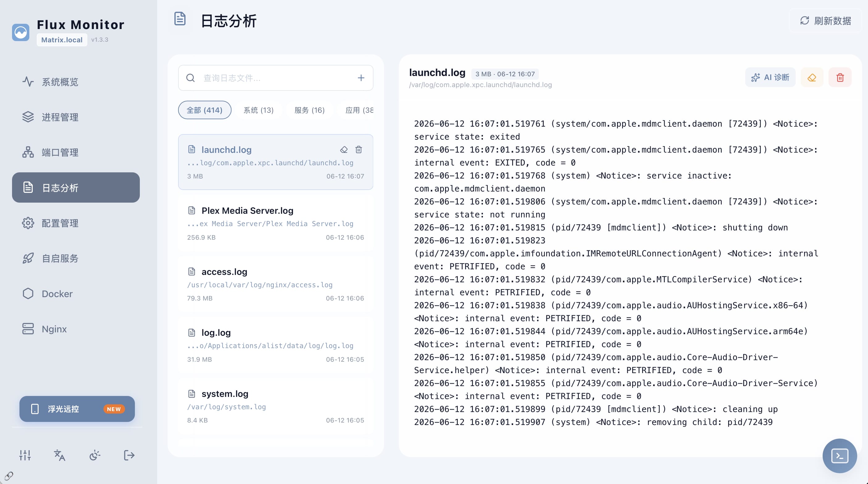The width and height of the screenshot is (868, 484).
Task: Open the Nginx section
Action: pyautogui.click(x=76, y=329)
